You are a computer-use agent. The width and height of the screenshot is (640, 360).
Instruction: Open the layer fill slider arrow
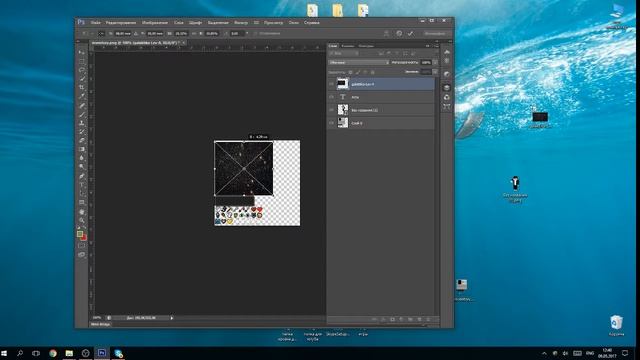[435, 72]
